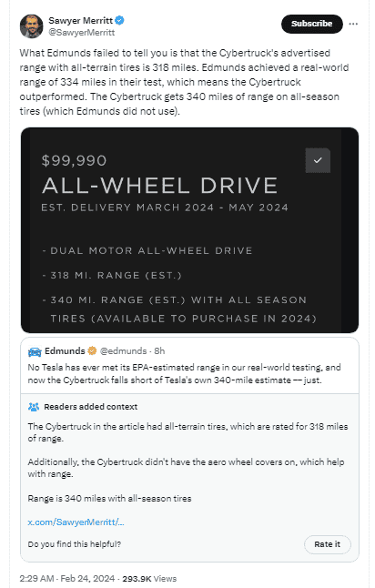This screenshot has width=375, height=588.
Task: Click the gold verified badge beside Edmunds
Action: point(92,351)
